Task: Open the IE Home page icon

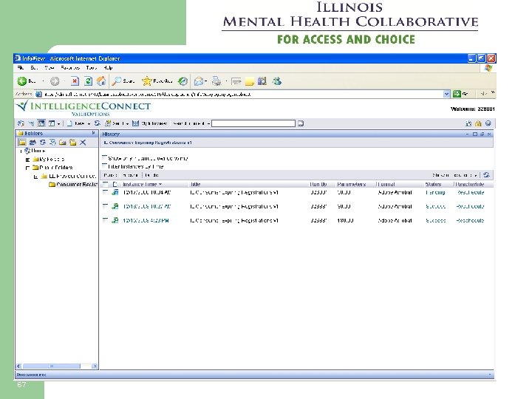Action: (x=101, y=81)
